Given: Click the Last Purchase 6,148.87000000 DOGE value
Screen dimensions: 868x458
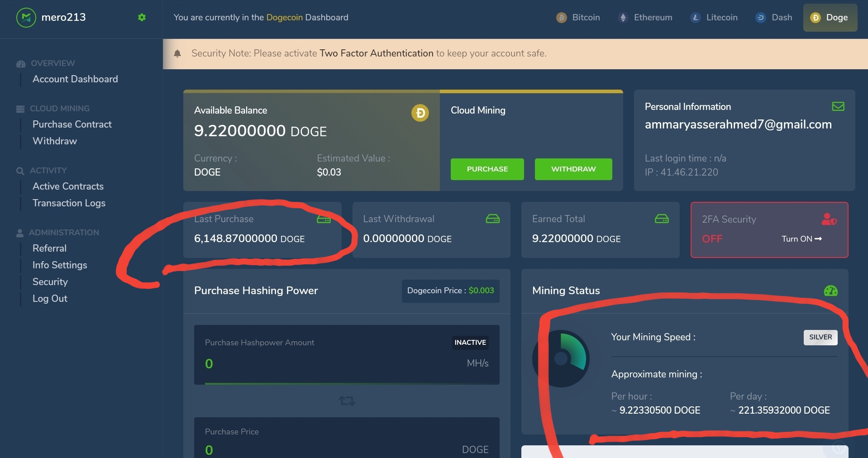Looking at the screenshot, I should coord(249,239).
